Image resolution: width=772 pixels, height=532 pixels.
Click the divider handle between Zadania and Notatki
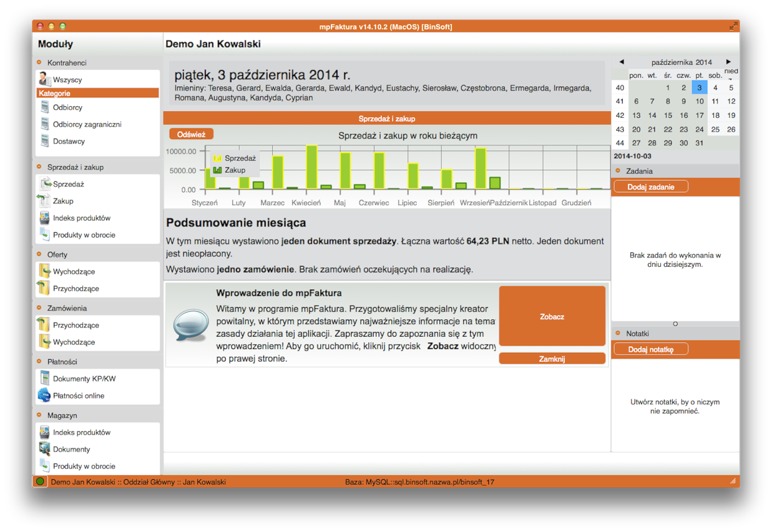click(675, 324)
